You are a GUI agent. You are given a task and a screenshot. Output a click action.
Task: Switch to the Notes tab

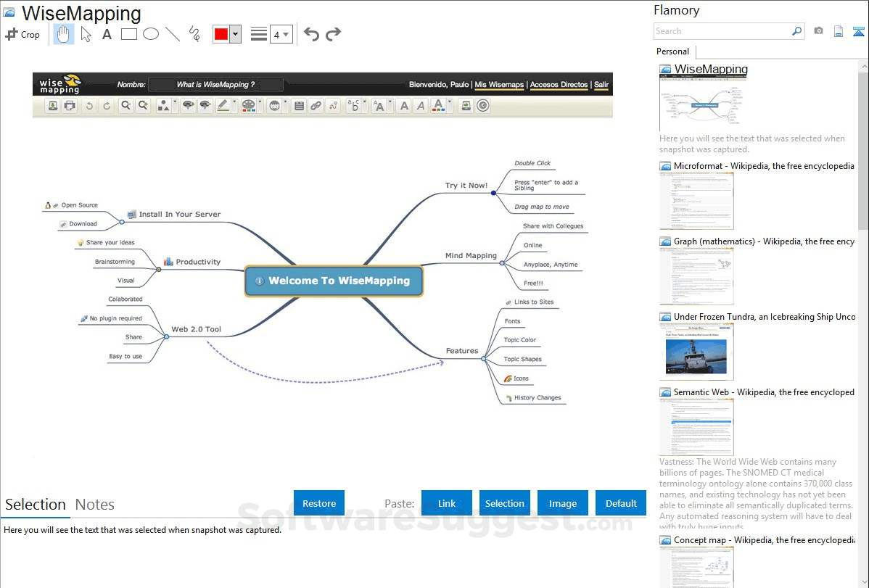pos(96,504)
